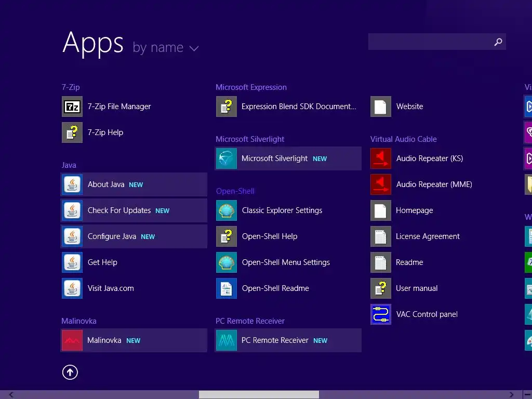Launch the VAC Control panel icon
This screenshot has width=532, height=399.
point(381,314)
